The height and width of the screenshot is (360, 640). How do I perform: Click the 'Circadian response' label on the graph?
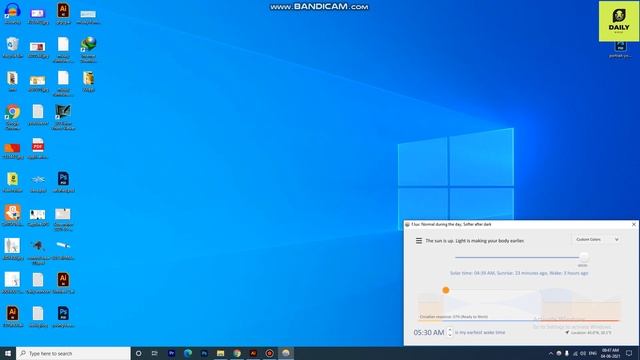453,317
